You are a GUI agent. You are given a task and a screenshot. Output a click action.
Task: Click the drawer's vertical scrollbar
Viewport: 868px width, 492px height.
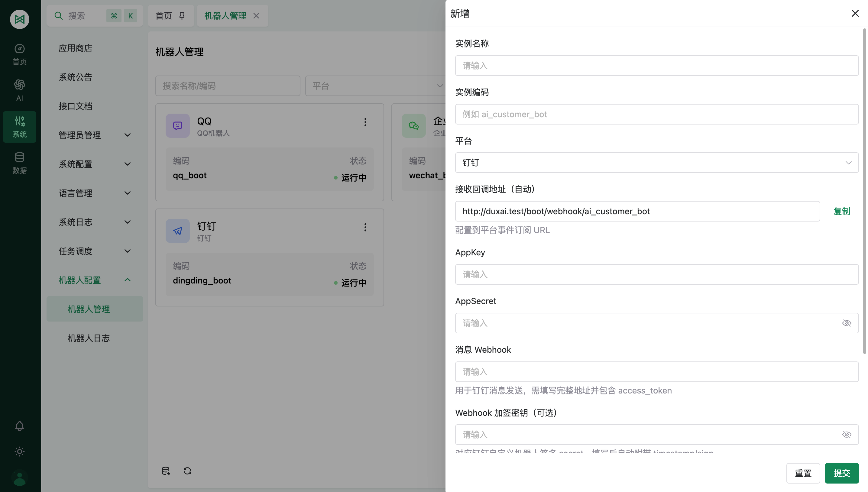pos(864,191)
